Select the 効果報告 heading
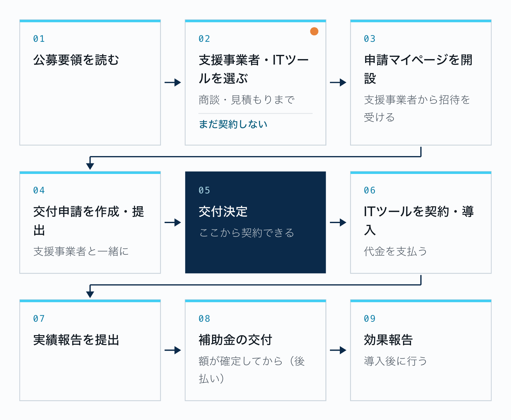Viewport: 511px width, 420px height. click(388, 340)
